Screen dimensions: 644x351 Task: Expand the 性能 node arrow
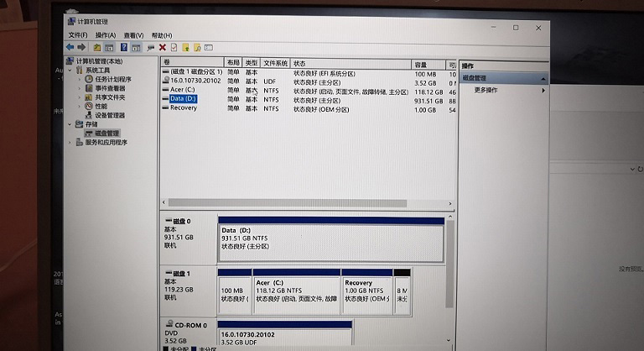tap(80, 106)
